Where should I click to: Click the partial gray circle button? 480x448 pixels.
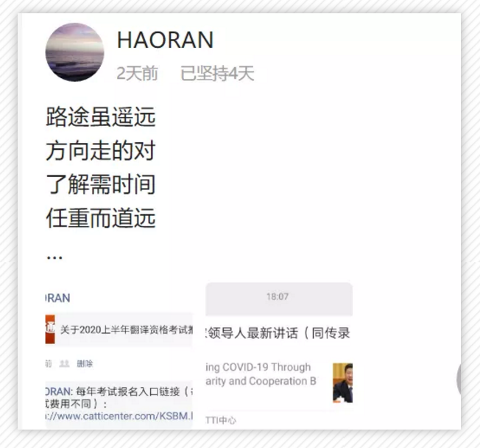click(459, 379)
